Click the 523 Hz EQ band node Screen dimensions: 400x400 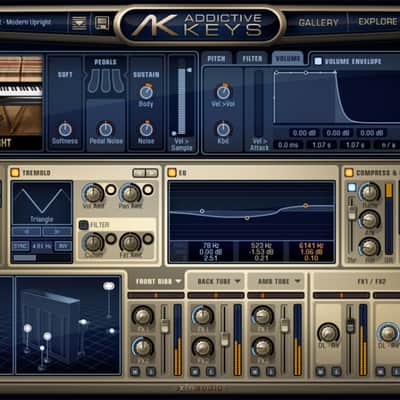coord(247,218)
